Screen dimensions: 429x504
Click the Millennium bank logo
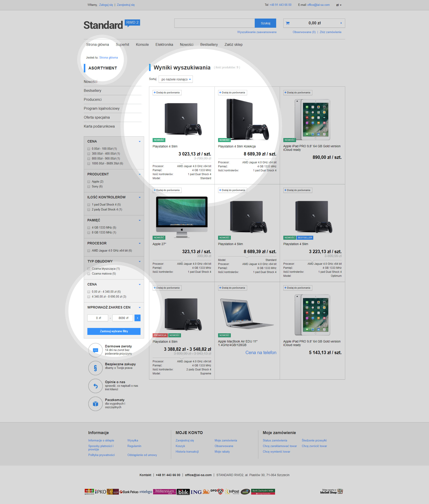pos(165,491)
